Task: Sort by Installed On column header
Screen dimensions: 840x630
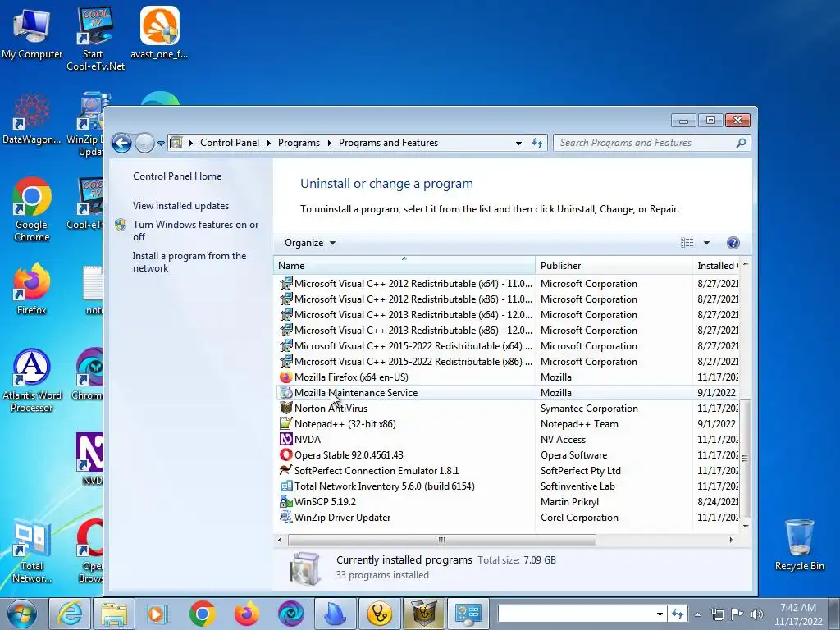Action: click(716, 266)
